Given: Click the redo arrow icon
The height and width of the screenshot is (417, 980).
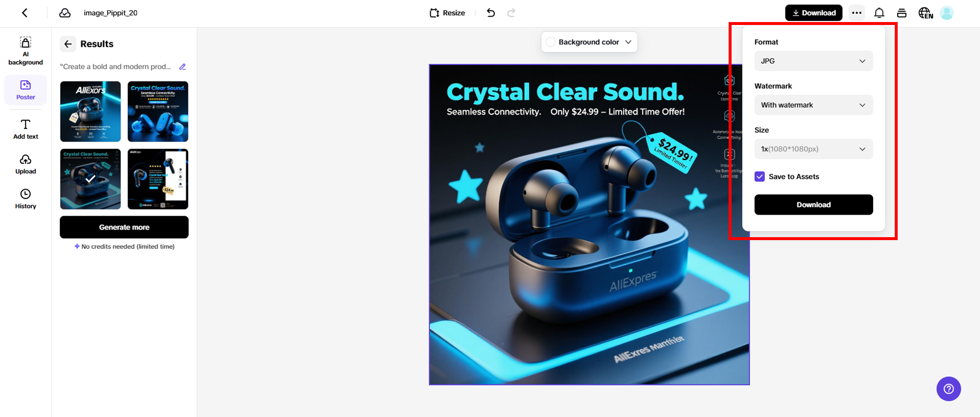Looking at the screenshot, I should (511, 13).
